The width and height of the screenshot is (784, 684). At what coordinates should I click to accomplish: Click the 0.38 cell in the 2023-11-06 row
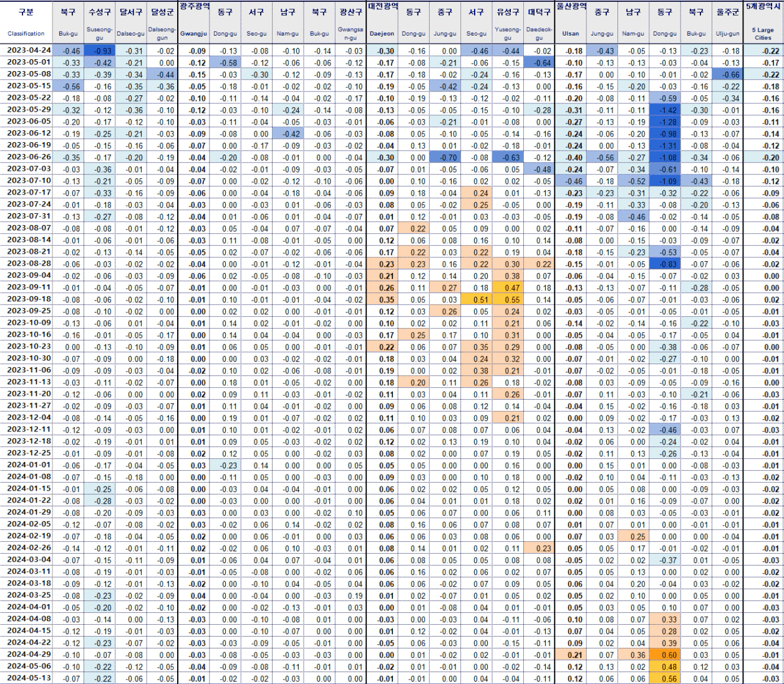[x=477, y=370]
